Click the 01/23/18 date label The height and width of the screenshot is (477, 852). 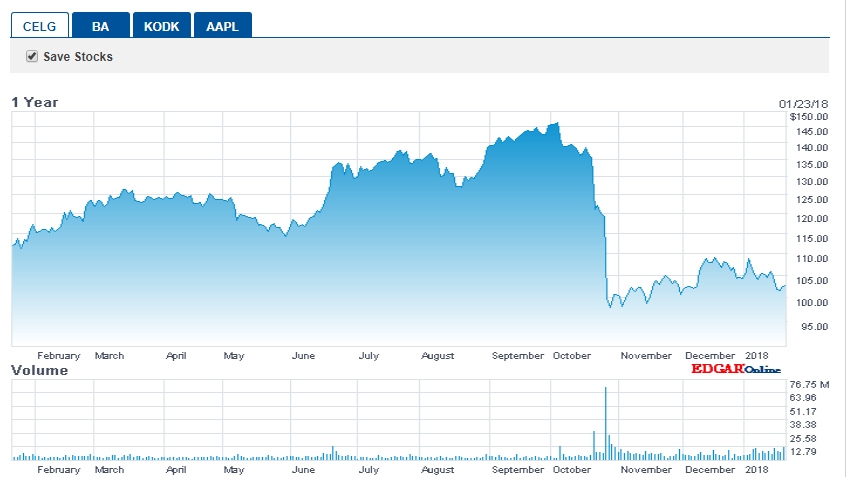(803, 104)
